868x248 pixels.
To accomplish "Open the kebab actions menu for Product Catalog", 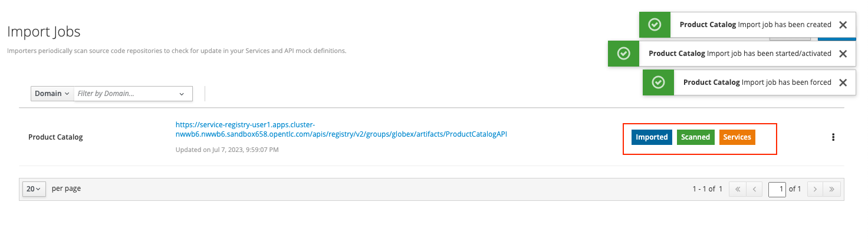I will coord(833,137).
